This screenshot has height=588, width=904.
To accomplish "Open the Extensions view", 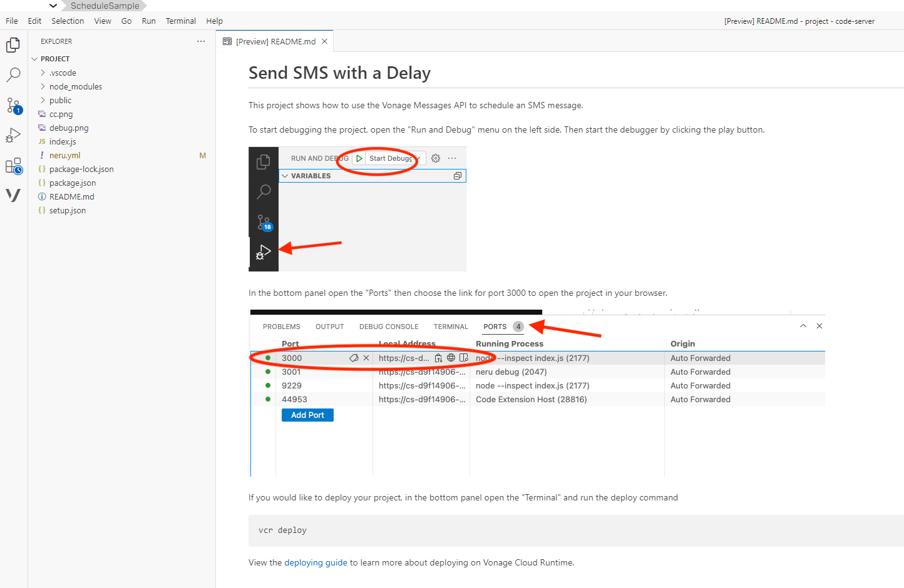I will point(13,166).
